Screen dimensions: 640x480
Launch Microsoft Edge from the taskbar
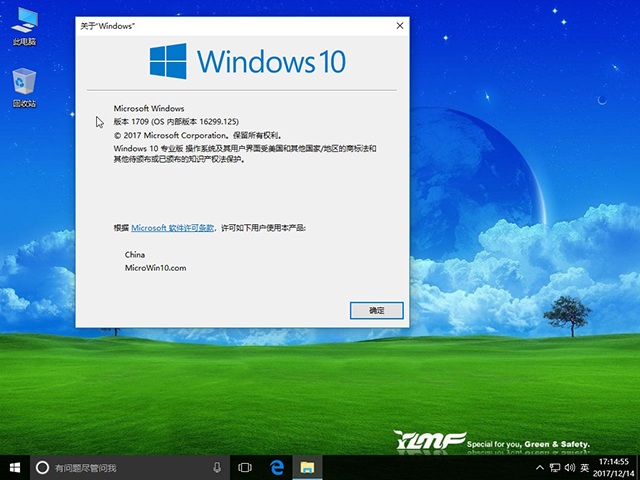coord(277,467)
